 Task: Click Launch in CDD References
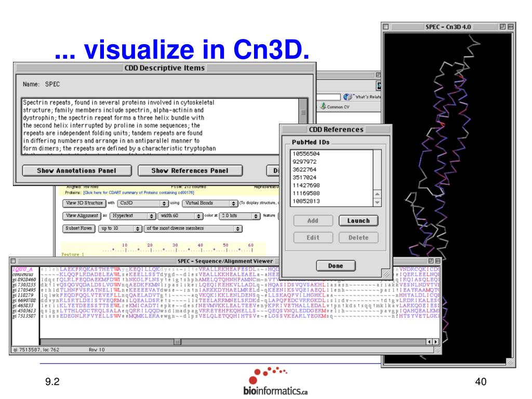coord(358,221)
